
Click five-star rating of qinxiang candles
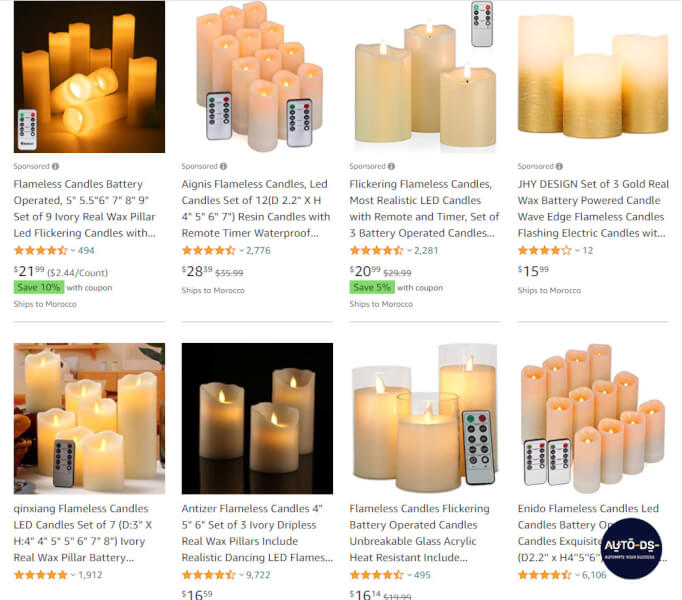point(40,575)
